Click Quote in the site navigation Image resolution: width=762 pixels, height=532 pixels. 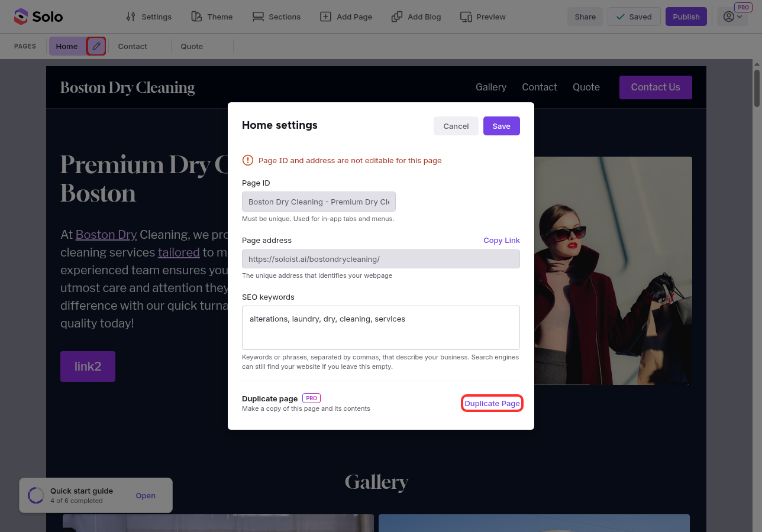[586, 87]
